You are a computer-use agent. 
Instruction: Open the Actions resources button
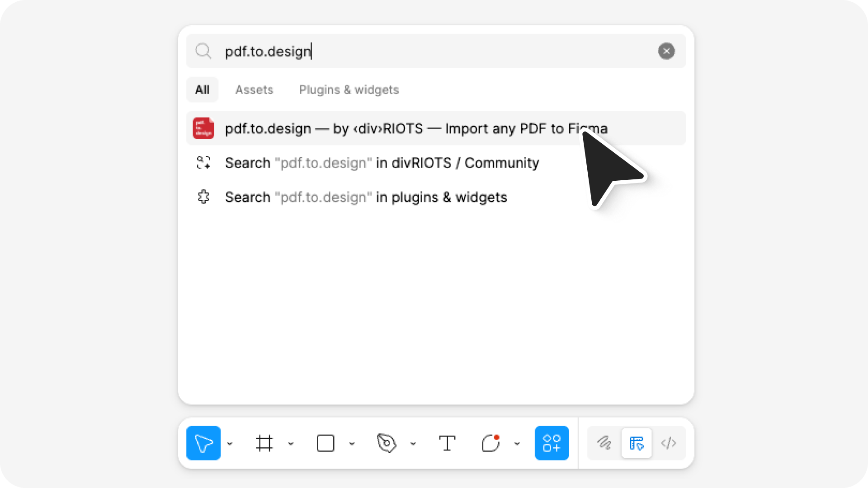point(552,443)
